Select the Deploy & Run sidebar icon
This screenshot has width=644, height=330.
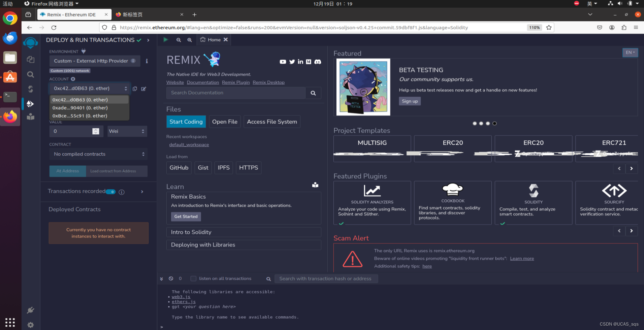point(30,104)
